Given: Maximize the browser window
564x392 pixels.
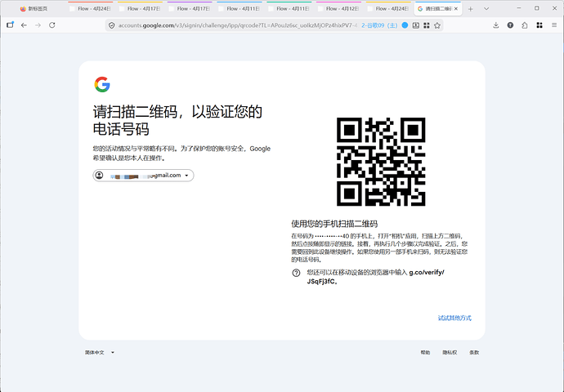Looking at the screenshot, I should pos(537,8).
